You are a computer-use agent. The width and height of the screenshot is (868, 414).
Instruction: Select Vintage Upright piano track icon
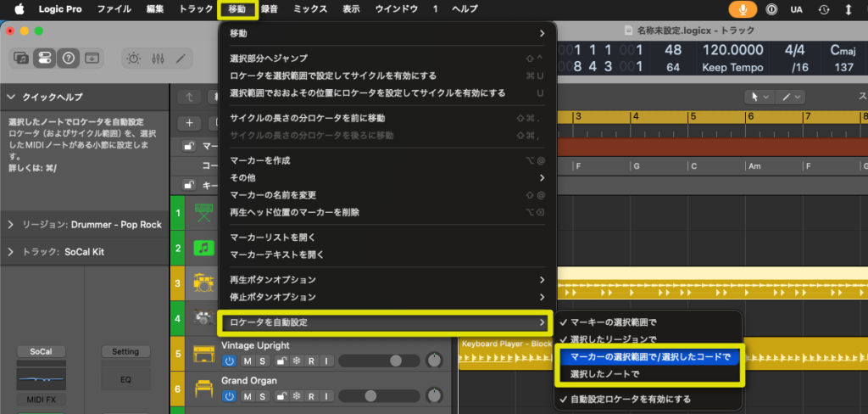(204, 354)
